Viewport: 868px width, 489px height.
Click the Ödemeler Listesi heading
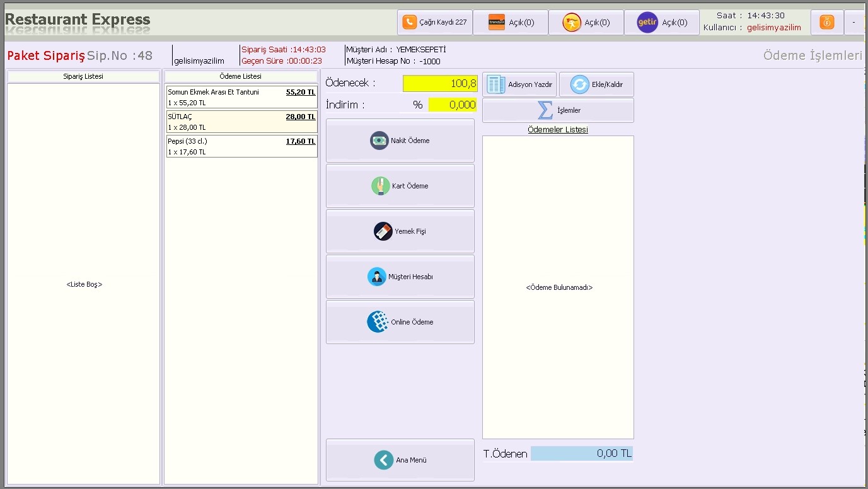click(x=558, y=130)
